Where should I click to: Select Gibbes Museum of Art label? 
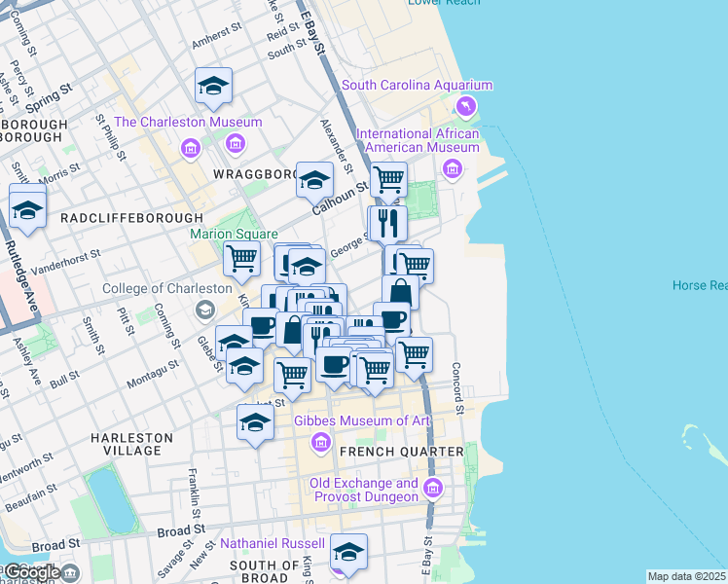point(362,421)
